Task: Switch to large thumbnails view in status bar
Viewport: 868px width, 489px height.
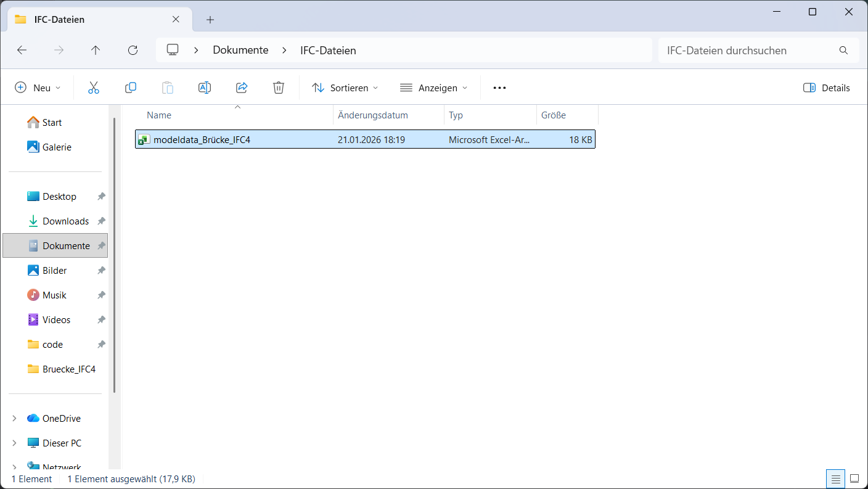Action: click(854, 479)
